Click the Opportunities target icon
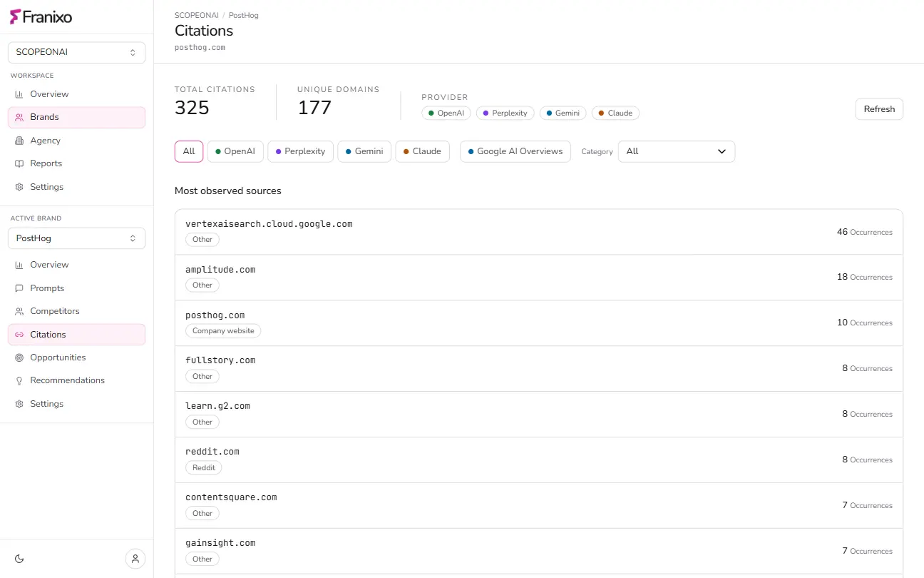924x578 pixels. coord(19,358)
